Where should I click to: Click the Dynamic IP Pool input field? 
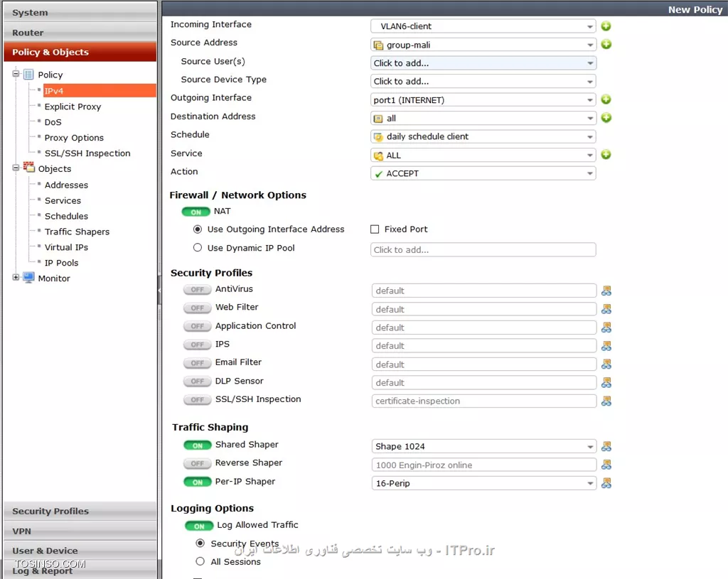pos(483,249)
